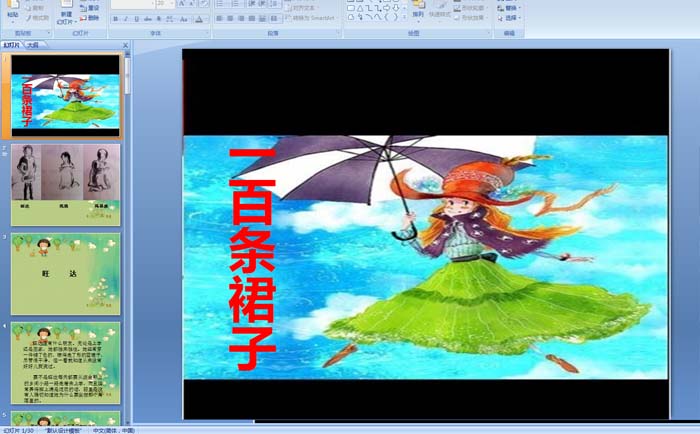700x434 pixels.
Task: Open the font size combo box
Action: 165,4
